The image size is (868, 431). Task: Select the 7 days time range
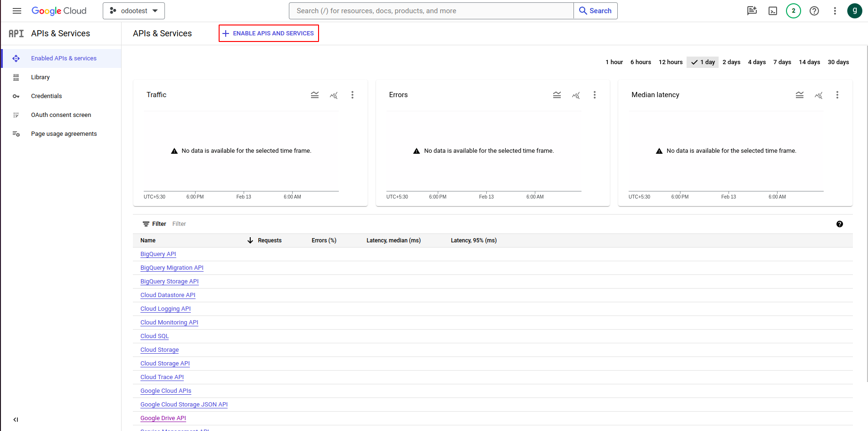[782, 62]
